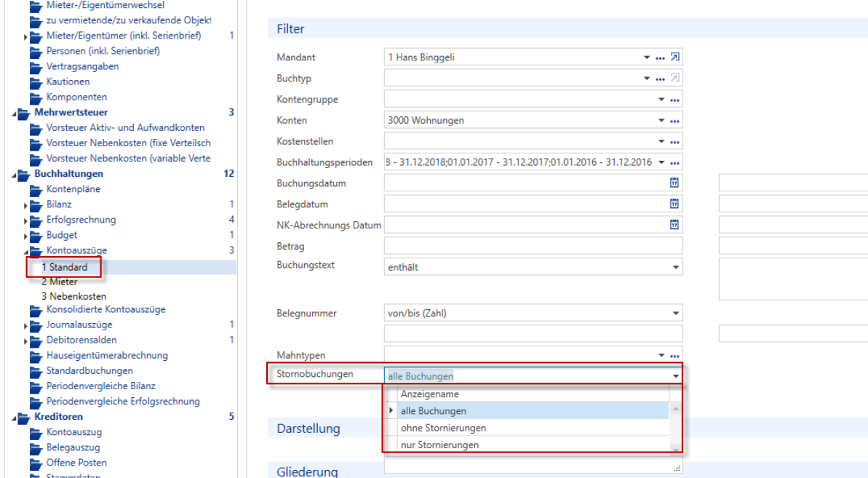The image size is (868, 478).
Task: Open the Buchungstext 'enthält' dropdown
Action: [x=675, y=267]
